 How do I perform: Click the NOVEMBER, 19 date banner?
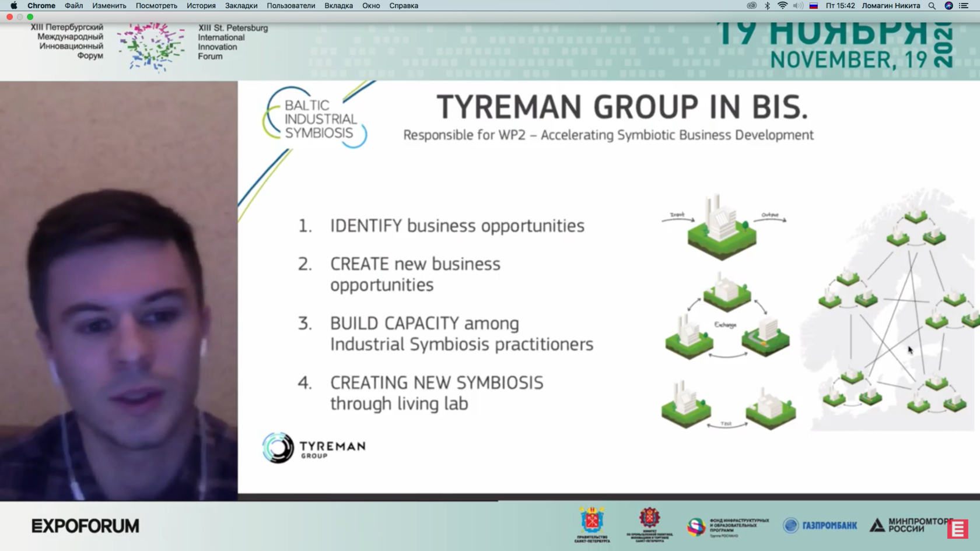tap(848, 60)
